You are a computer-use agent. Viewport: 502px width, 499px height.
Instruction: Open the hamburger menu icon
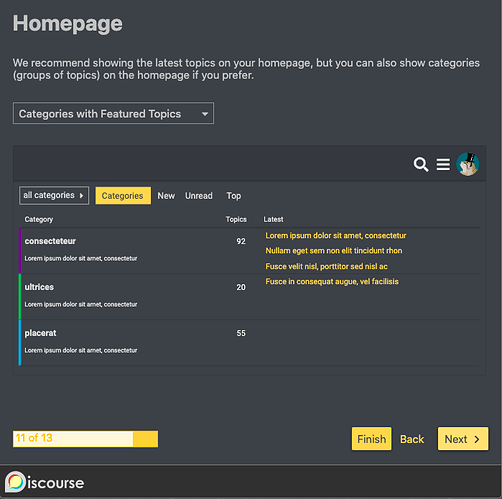click(x=443, y=164)
